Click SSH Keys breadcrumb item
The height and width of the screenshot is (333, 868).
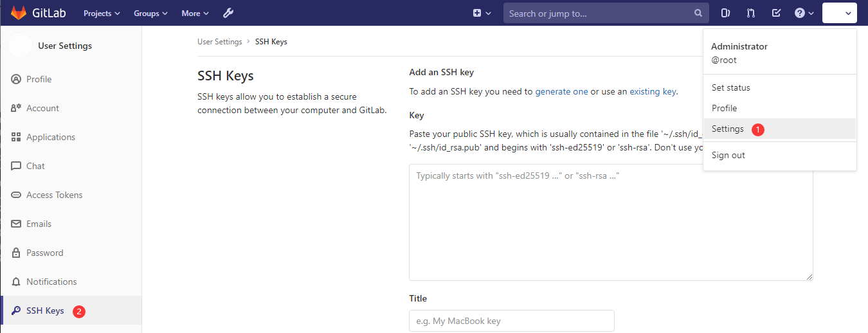[x=271, y=42]
